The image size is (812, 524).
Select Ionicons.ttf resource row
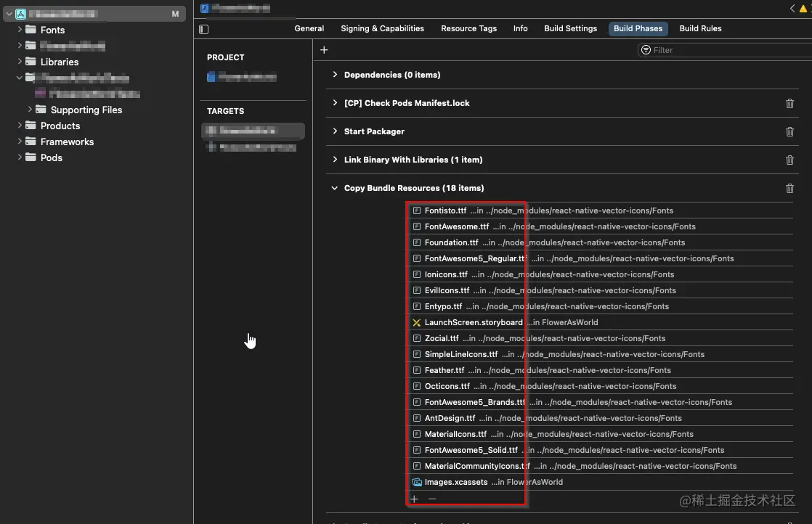click(x=601, y=274)
